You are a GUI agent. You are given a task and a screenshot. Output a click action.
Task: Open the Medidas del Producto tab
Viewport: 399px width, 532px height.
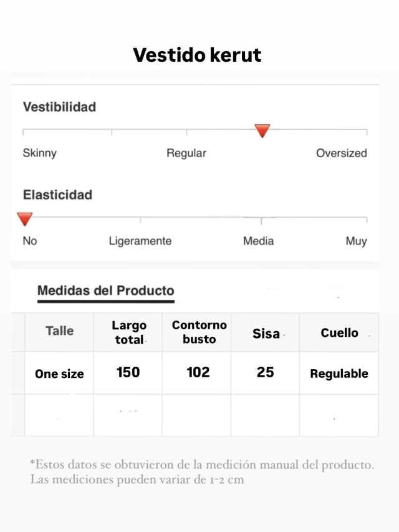pos(106,291)
